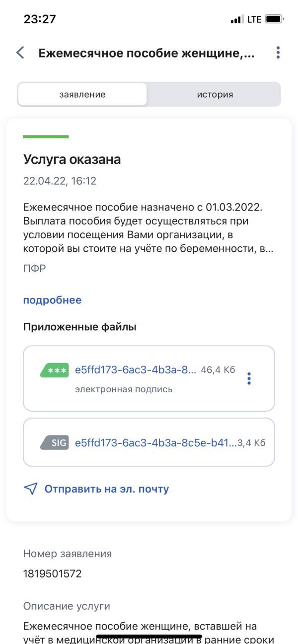Tap the back arrow icon
Screen dimensions: 298x644
(20, 53)
